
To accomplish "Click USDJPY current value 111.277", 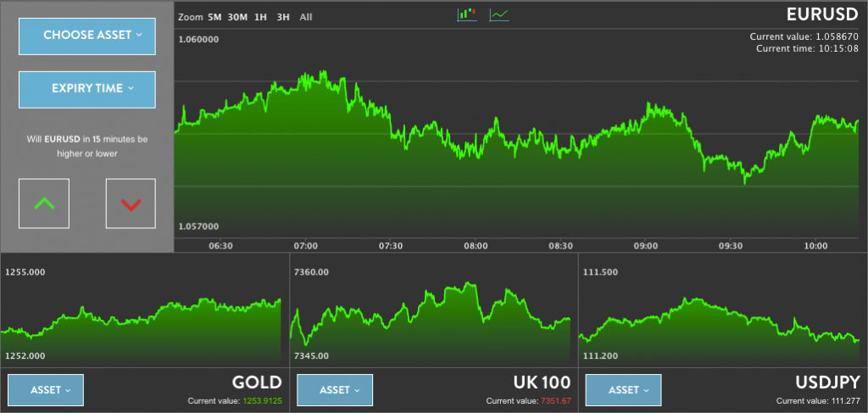I will point(818,401).
